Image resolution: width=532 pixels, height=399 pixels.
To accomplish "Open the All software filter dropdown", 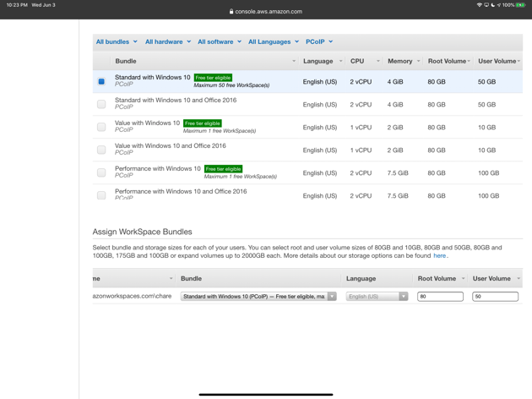I will (220, 41).
